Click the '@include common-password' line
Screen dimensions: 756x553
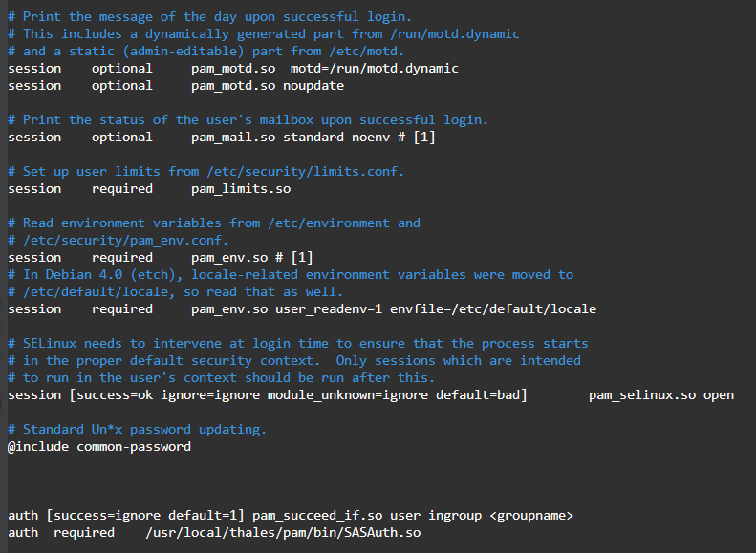pos(99,446)
